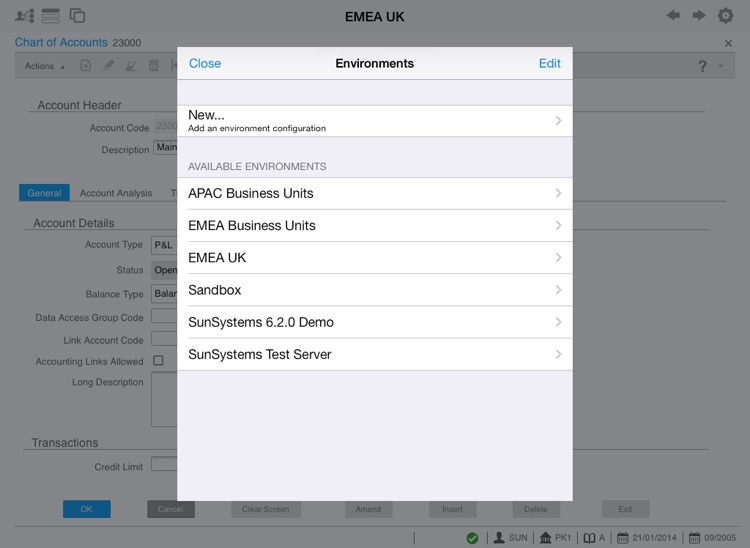
Task: Open settings gear icon
Action: [726, 15]
